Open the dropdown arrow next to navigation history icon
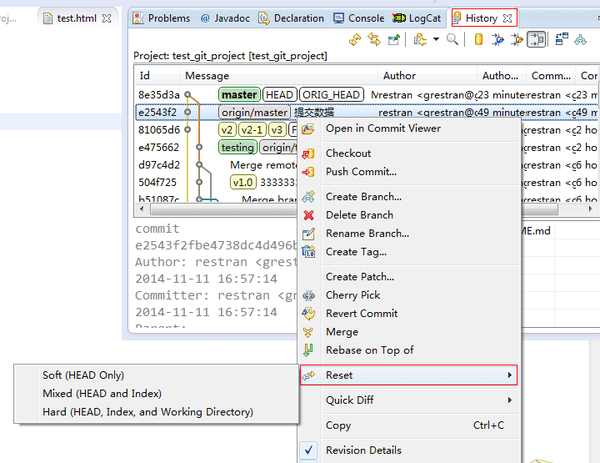600x463 pixels. pos(436,39)
